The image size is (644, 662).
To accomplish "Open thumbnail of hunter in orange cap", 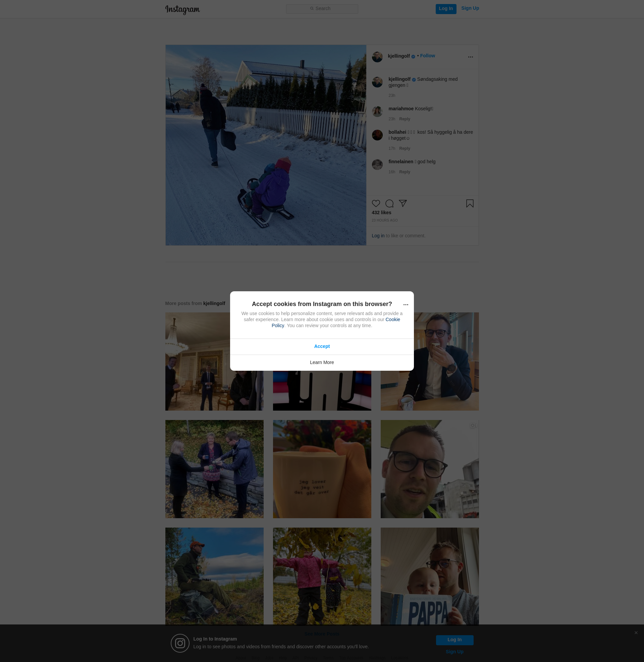I will tap(214, 576).
